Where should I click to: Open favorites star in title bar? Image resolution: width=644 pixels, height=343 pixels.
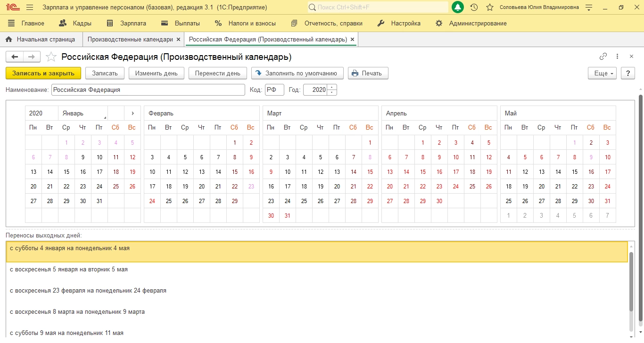pos(490,8)
